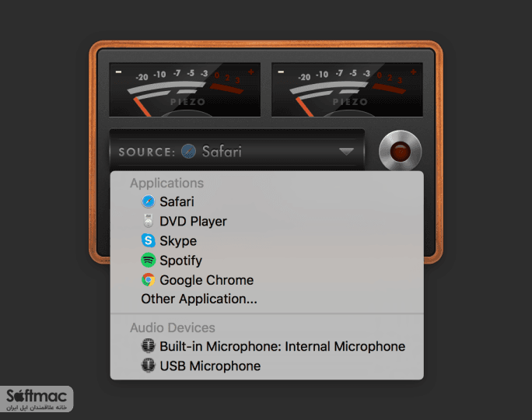Select the Spotify icon
The image size is (532, 420).
click(149, 261)
